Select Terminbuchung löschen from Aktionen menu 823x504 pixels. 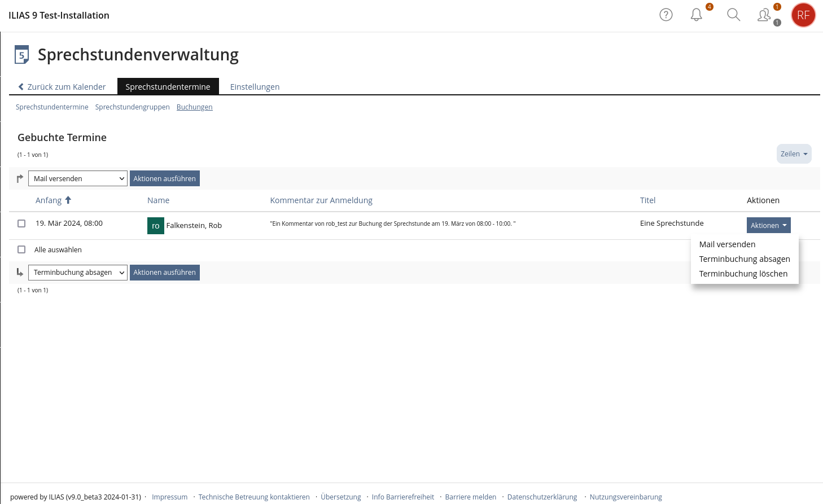coord(743,274)
